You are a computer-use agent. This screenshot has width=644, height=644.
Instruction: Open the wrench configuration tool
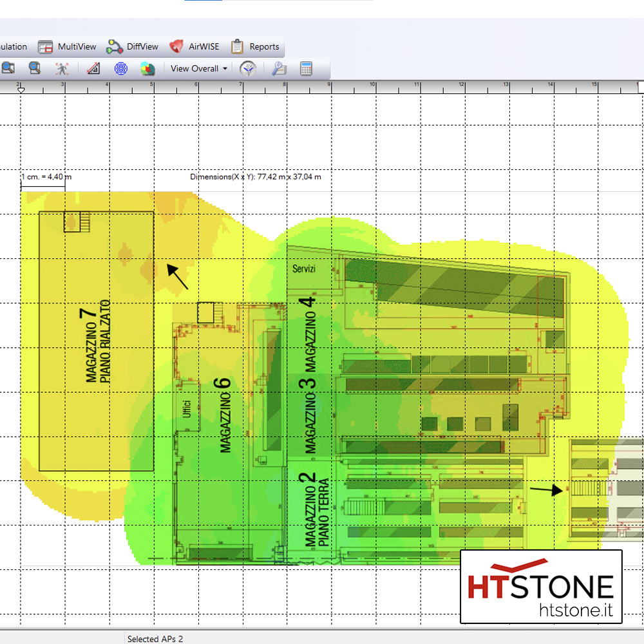pos(279,68)
